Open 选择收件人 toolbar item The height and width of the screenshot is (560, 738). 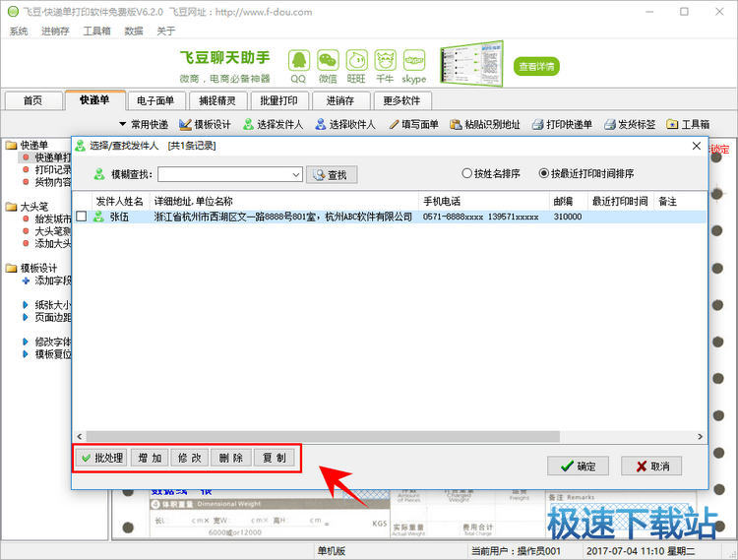[345, 125]
